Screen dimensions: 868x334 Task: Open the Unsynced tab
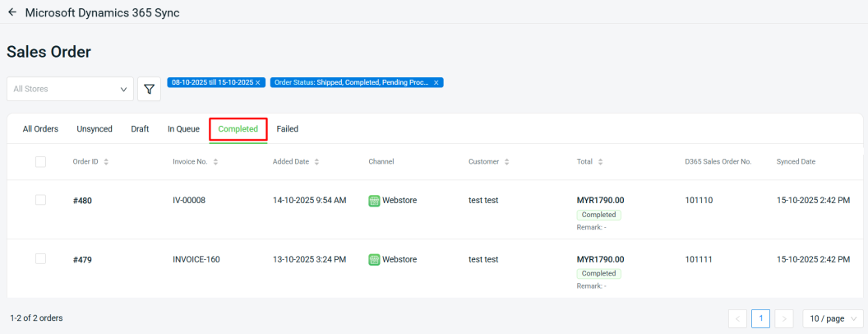[x=95, y=129]
